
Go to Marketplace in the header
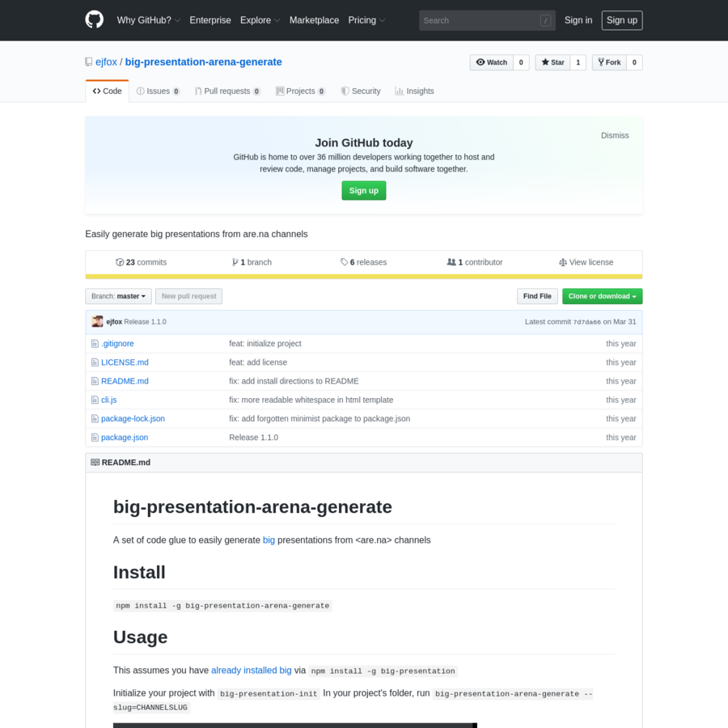[315, 20]
